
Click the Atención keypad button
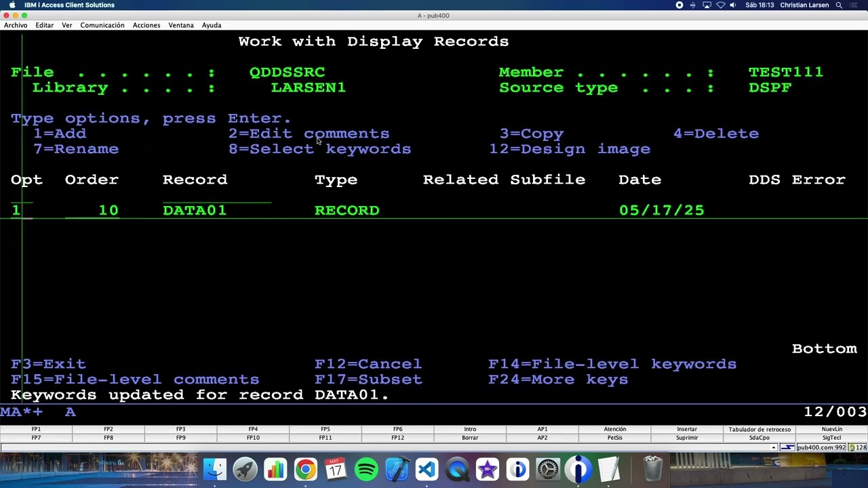pos(615,429)
